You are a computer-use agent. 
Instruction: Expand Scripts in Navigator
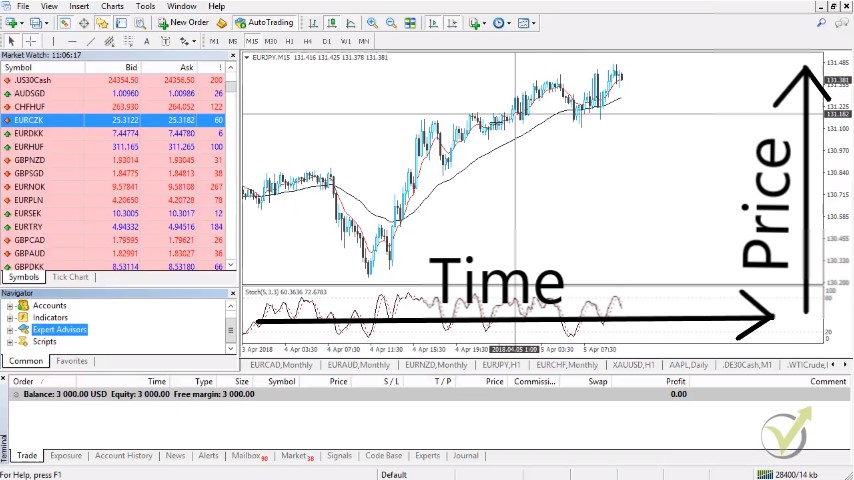[9, 342]
